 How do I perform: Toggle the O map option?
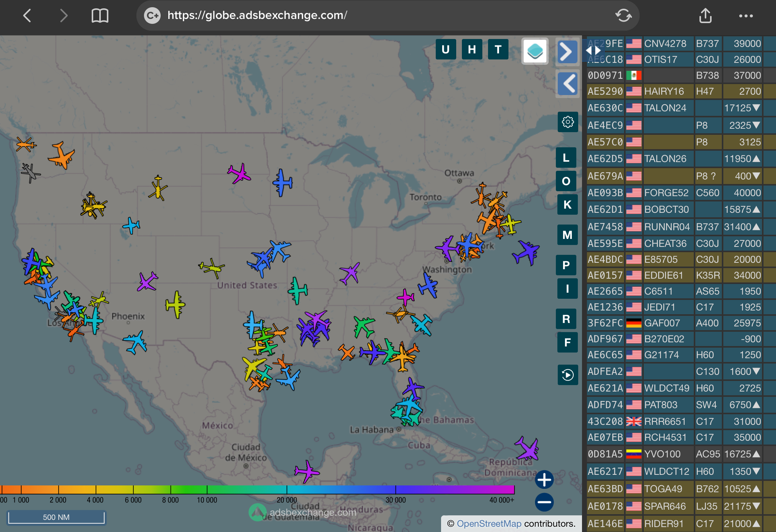click(566, 181)
